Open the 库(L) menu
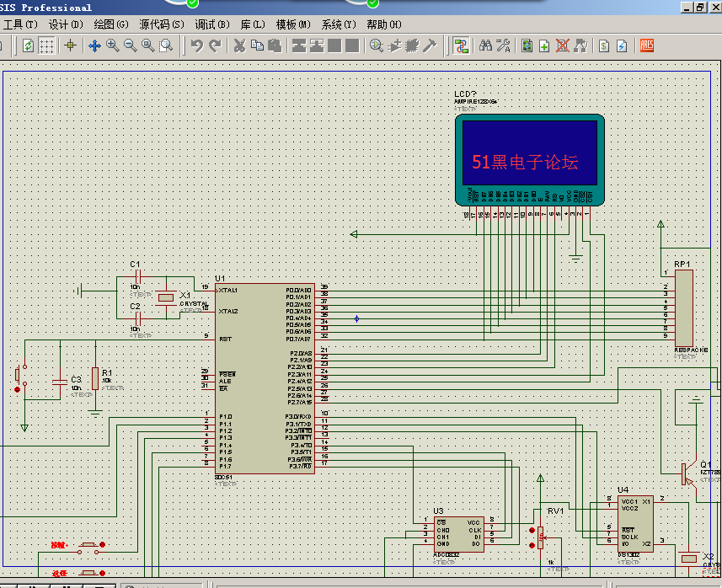The image size is (722, 588). pyautogui.click(x=253, y=24)
